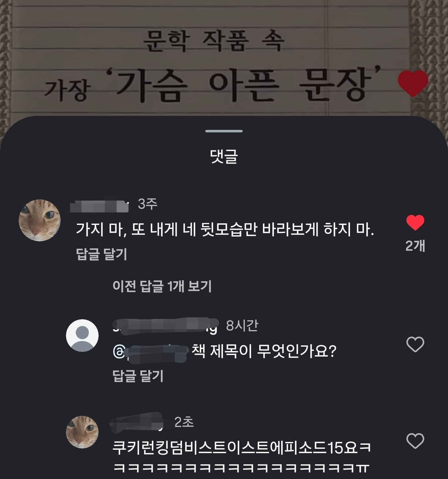
Task: Tap the cat avatar beside '쿠키런킹덤' reply
Action: 82,432
